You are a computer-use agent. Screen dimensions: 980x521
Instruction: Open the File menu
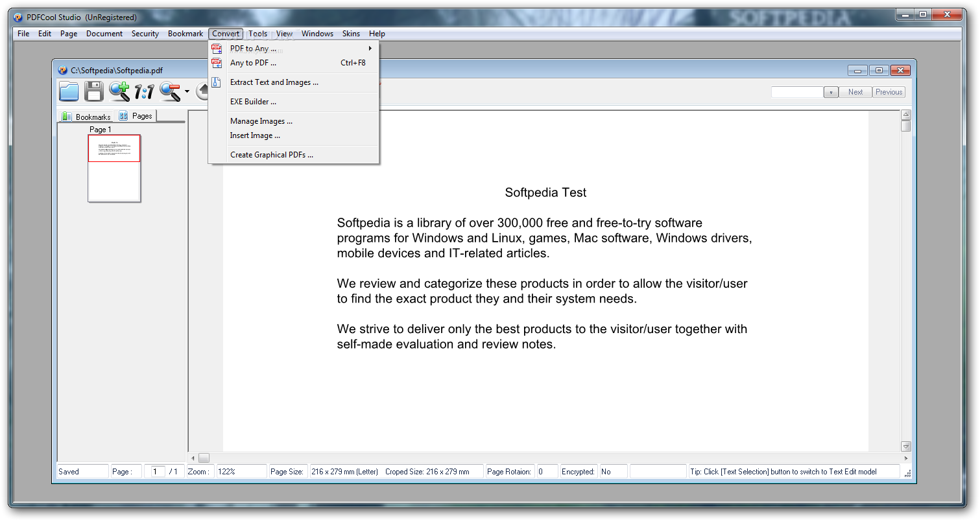tap(23, 34)
